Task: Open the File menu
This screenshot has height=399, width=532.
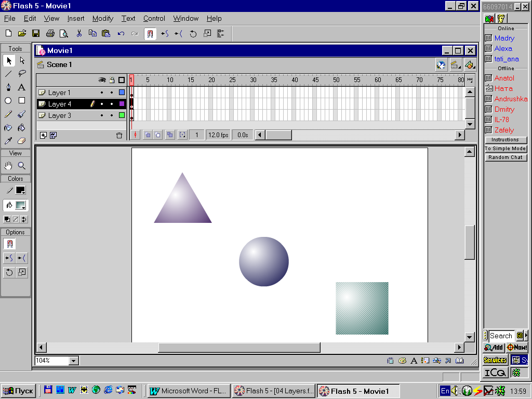Action: pos(9,18)
